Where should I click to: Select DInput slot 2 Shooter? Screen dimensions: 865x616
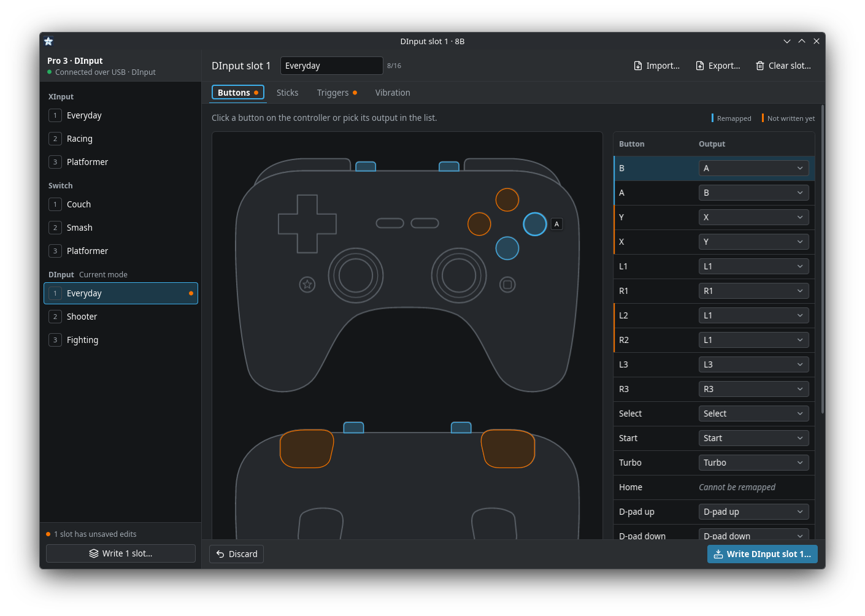coord(121,317)
